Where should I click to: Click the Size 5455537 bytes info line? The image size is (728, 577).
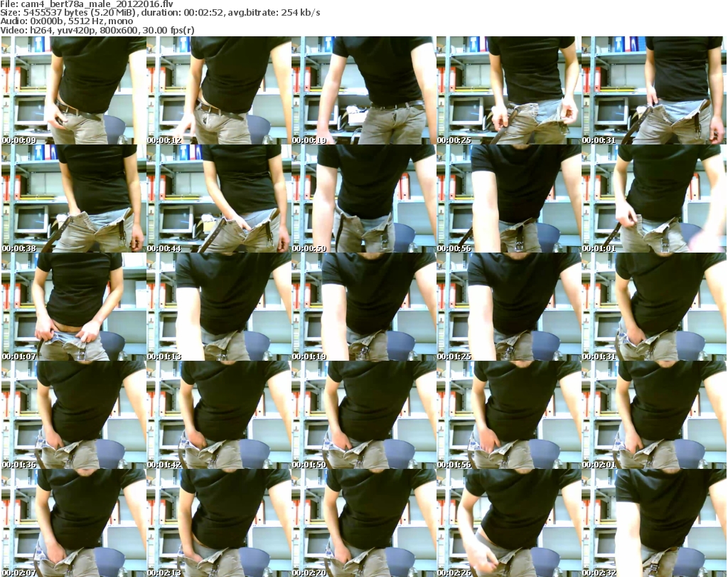coord(160,13)
